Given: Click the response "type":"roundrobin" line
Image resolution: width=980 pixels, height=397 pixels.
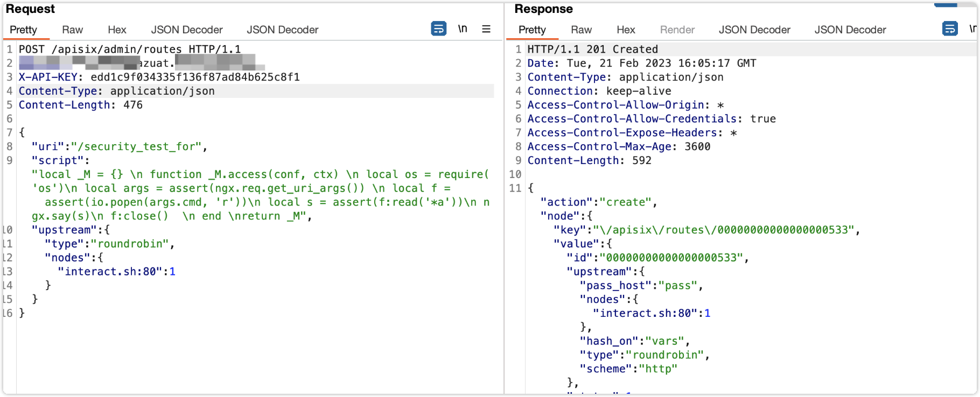Looking at the screenshot, I should point(645,356).
